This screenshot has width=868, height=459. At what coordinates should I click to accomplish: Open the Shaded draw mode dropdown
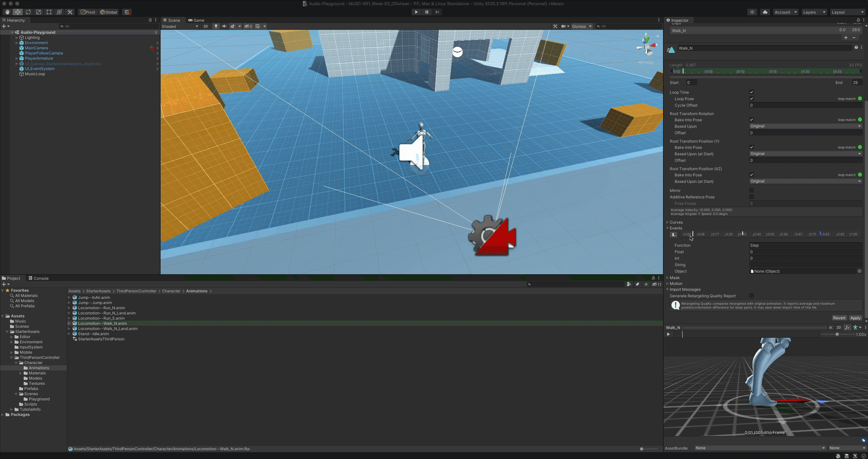(x=180, y=26)
